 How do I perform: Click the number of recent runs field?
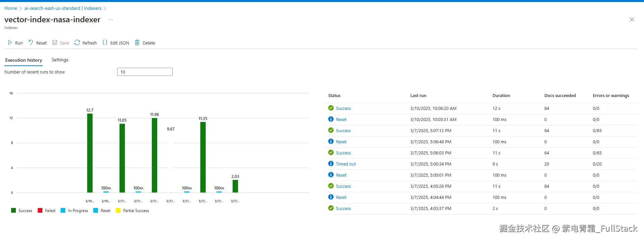point(145,72)
